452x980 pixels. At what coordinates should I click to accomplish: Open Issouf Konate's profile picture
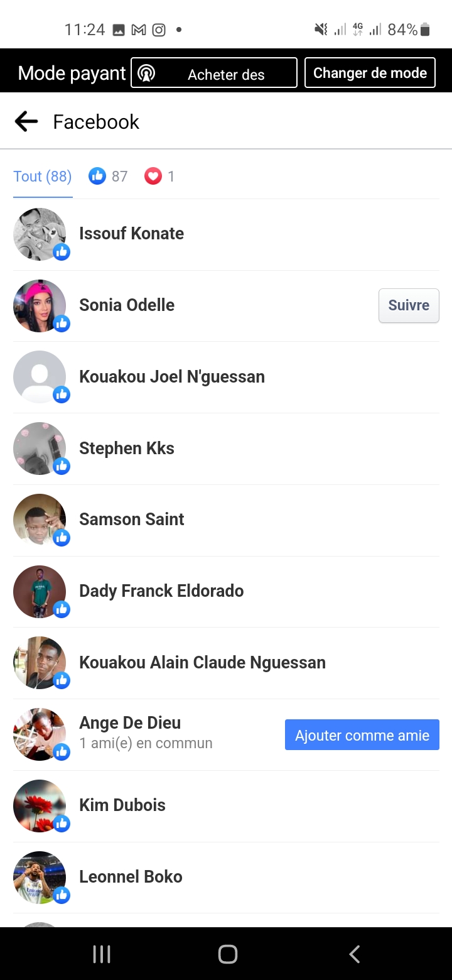[40, 234]
